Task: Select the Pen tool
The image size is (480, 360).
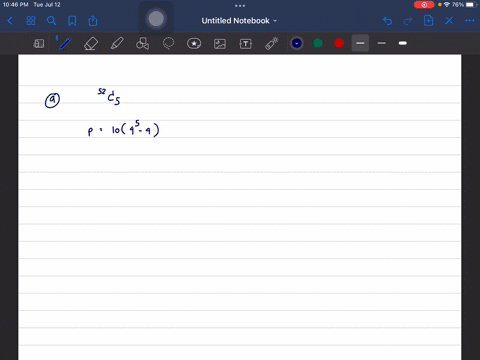Action: (65, 44)
